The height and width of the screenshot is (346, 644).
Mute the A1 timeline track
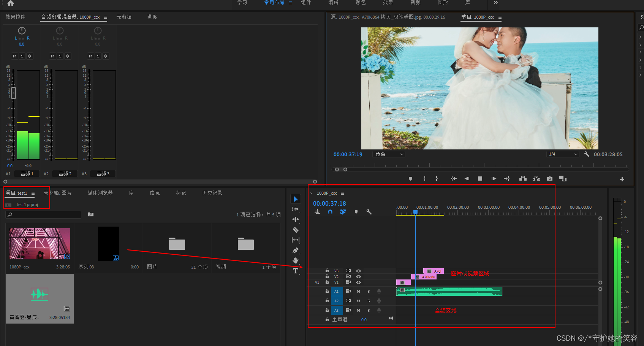point(358,291)
